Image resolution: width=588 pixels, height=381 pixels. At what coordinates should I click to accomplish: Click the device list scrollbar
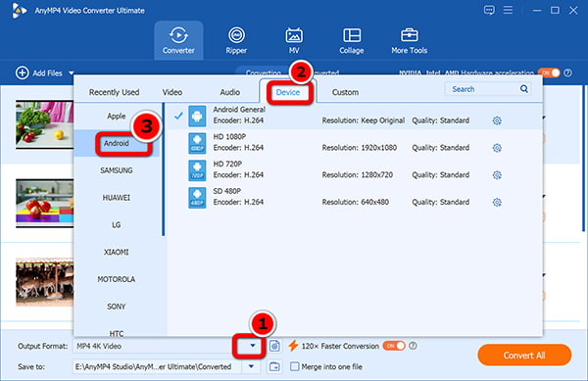point(163,169)
